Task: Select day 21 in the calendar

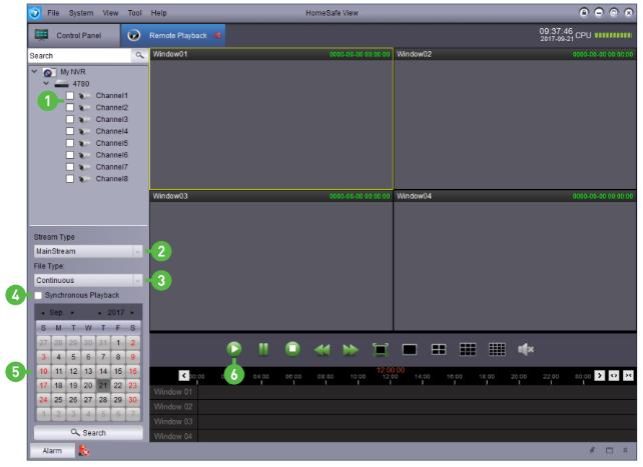Action: pos(102,384)
